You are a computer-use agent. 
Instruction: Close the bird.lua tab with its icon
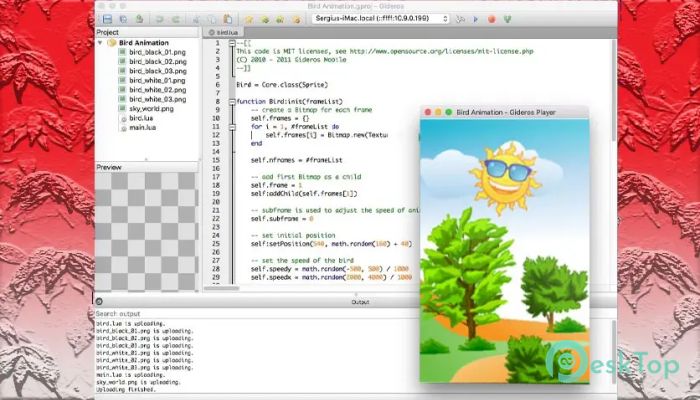click(212, 33)
